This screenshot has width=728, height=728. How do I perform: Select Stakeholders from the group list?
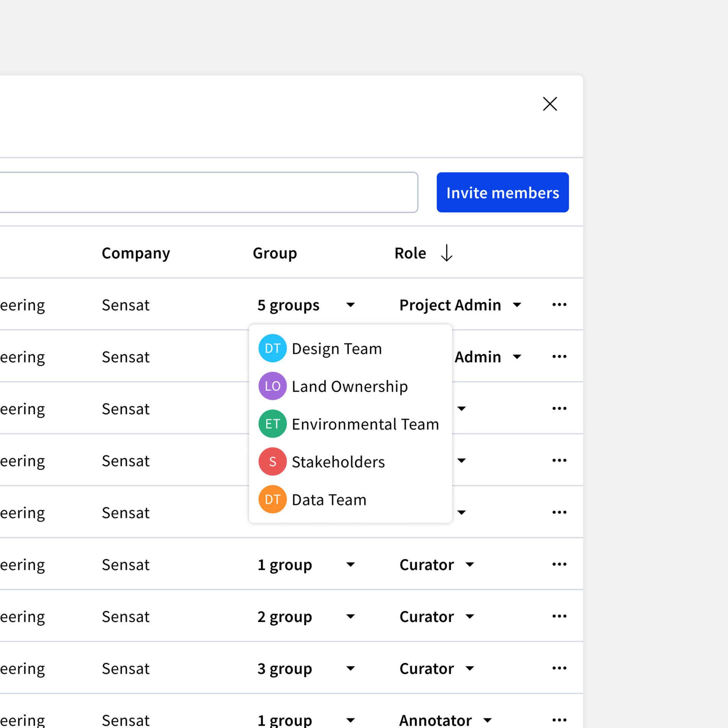pyautogui.click(x=350, y=461)
